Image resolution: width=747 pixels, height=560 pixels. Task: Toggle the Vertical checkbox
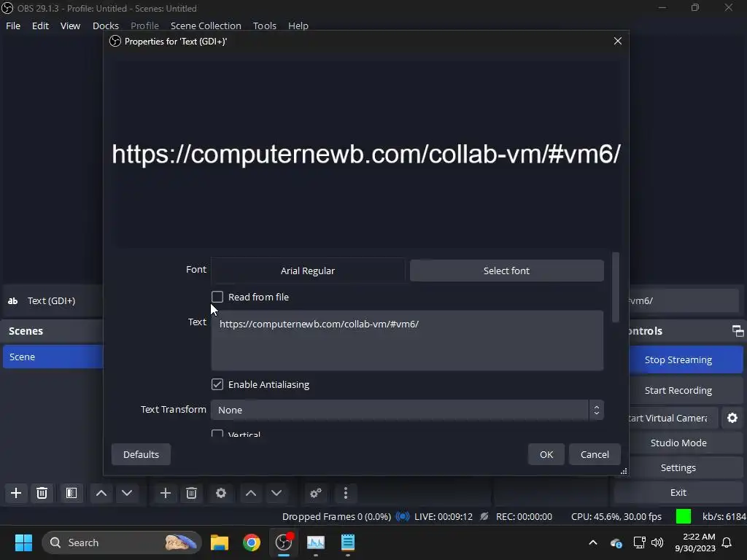click(x=217, y=433)
